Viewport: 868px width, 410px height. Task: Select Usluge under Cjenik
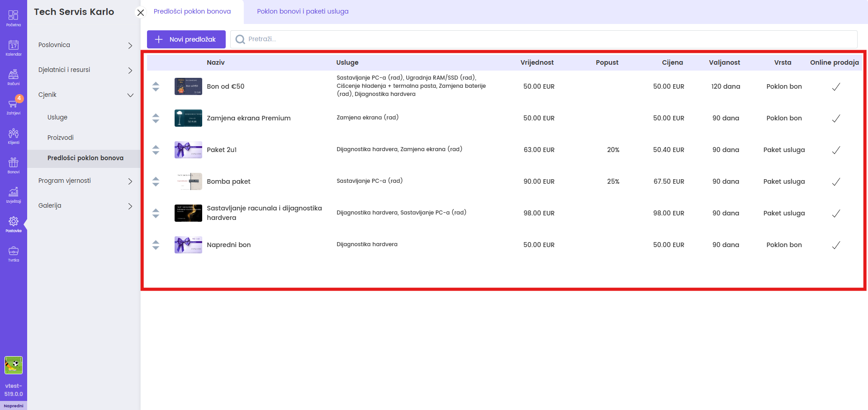pyautogui.click(x=57, y=117)
